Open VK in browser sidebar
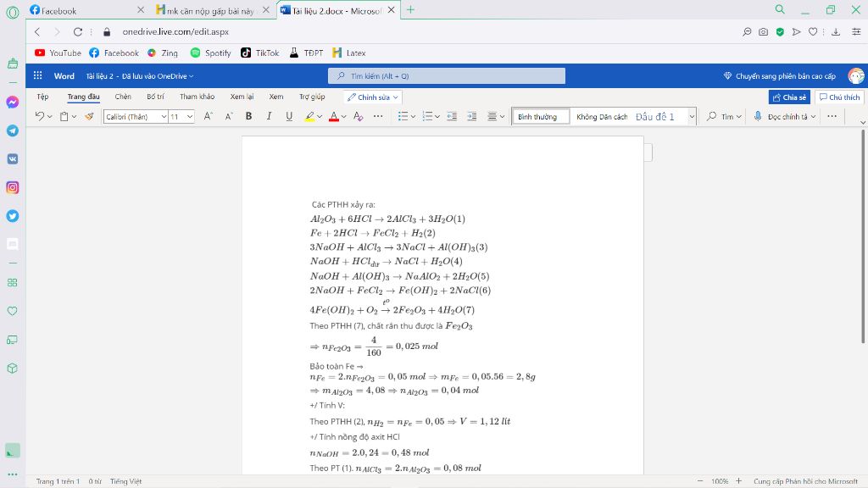Image resolution: width=868 pixels, height=488 pixels. pos(12,158)
